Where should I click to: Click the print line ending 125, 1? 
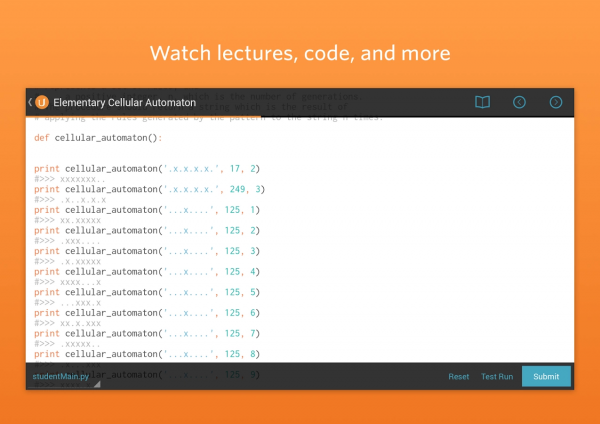(147, 210)
